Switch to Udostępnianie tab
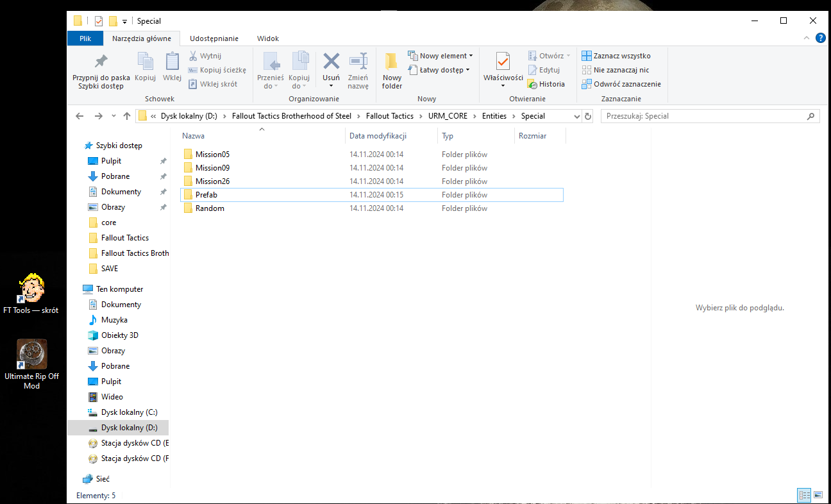 [214, 38]
